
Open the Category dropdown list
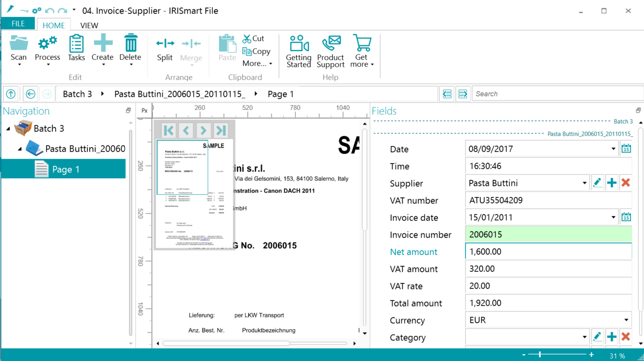click(584, 337)
